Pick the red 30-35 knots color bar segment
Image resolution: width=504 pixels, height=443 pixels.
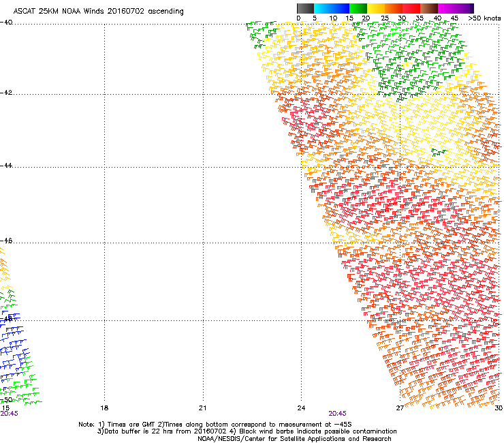[x=411, y=8]
